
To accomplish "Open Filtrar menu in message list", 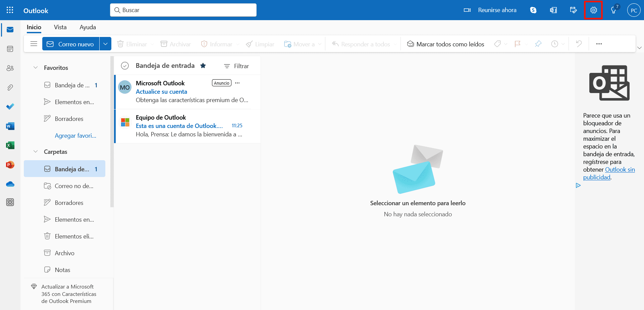I will click(236, 66).
